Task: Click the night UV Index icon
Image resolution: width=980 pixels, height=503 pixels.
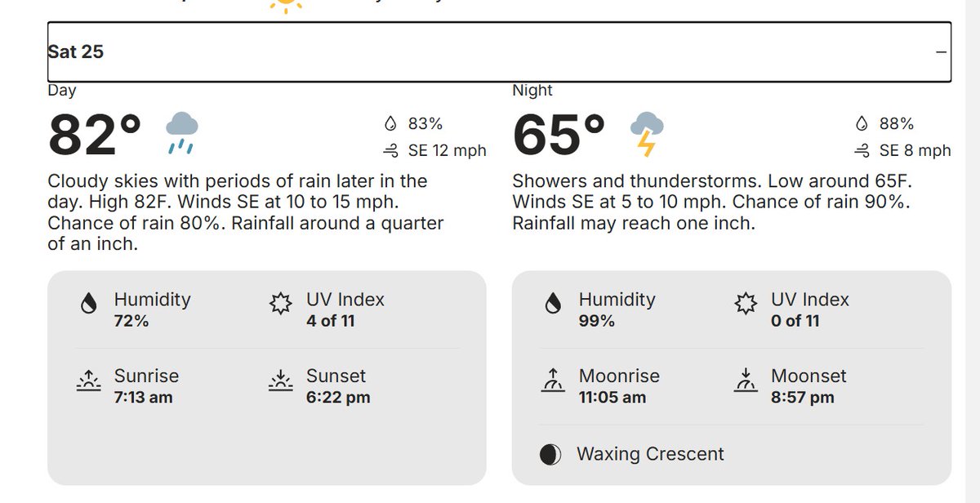Action: click(x=745, y=305)
